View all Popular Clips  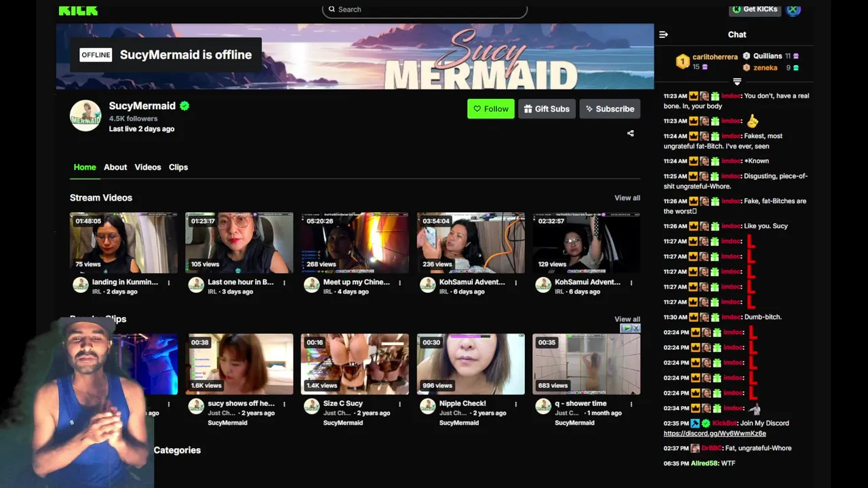click(x=627, y=319)
